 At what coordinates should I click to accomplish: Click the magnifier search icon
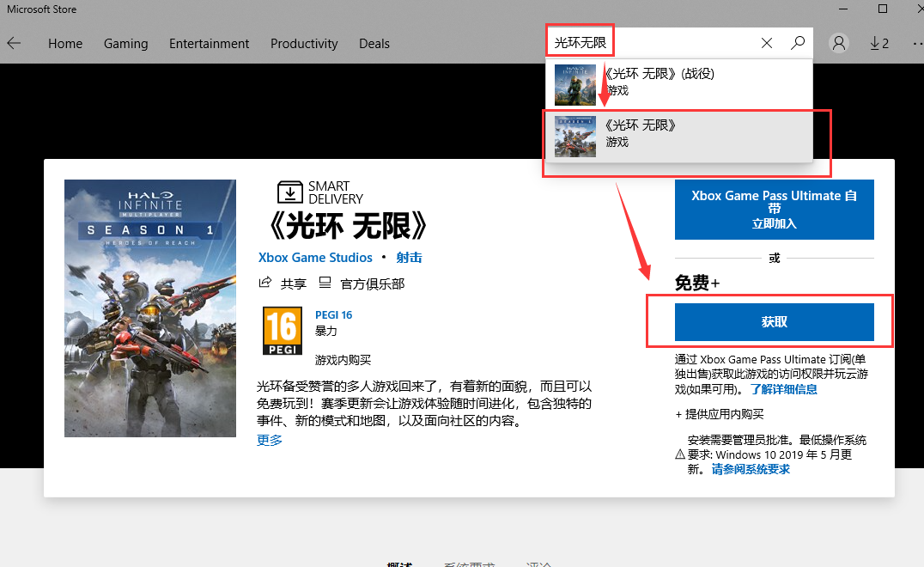[x=798, y=43]
